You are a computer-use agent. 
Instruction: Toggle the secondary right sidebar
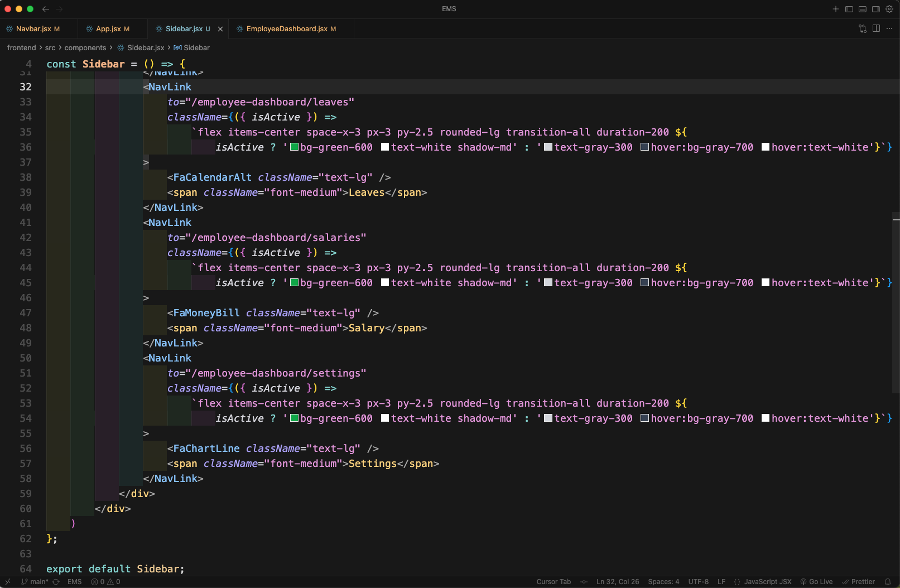coord(875,9)
